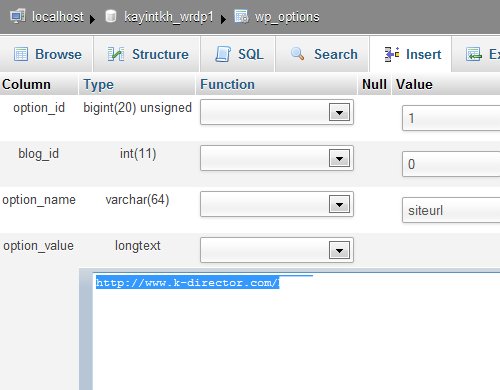Click the longtext type text
The width and height of the screenshot is (500, 390).
pyautogui.click(x=138, y=246)
